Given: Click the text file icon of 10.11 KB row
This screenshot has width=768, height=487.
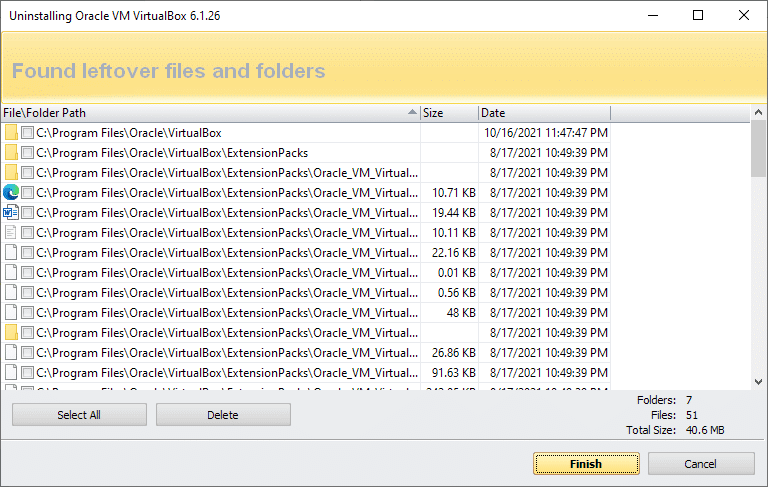Looking at the screenshot, I should pyautogui.click(x=11, y=233).
